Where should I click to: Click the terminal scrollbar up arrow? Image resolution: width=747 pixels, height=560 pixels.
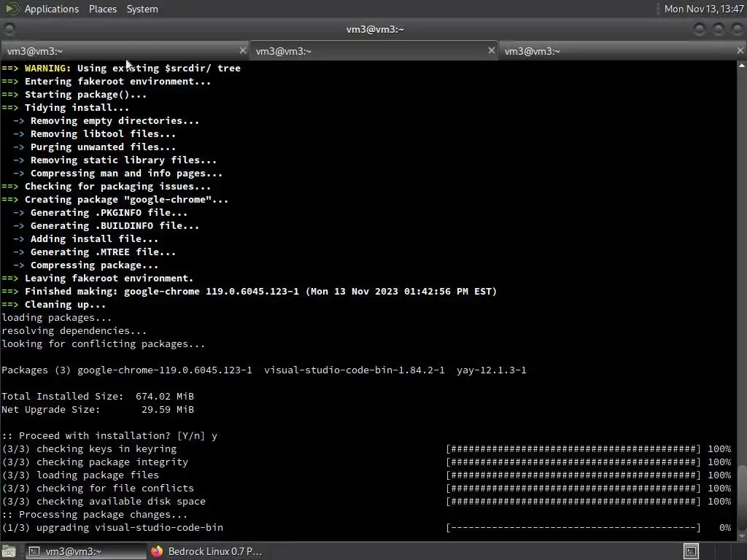pos(742,66)
